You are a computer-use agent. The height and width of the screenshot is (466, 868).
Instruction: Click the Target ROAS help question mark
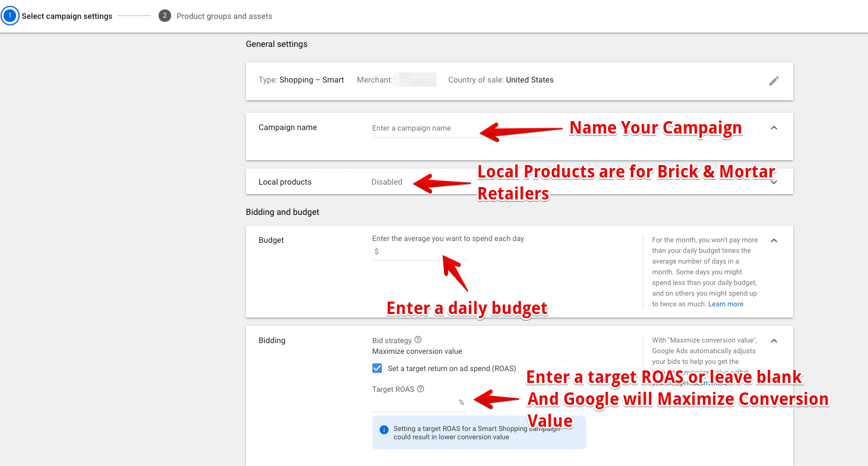coord(421,389)
